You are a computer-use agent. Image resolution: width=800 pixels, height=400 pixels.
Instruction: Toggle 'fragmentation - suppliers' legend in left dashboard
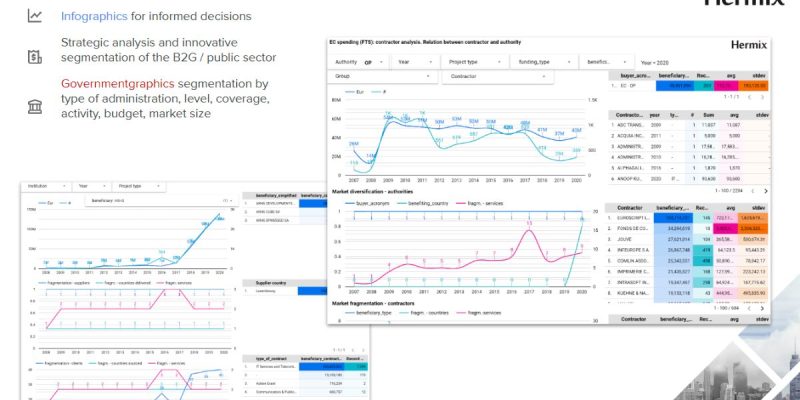pyautogui.click(x=64, y=282)
